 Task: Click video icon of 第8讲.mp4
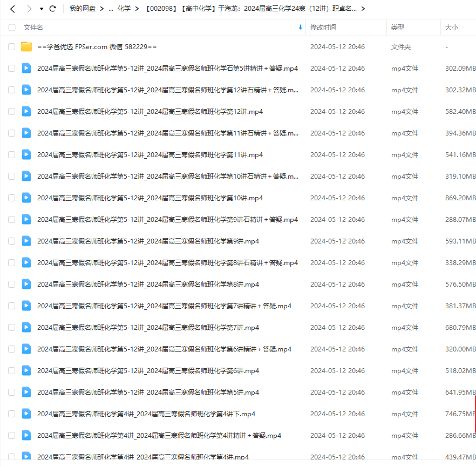click(x=26, y=283)
